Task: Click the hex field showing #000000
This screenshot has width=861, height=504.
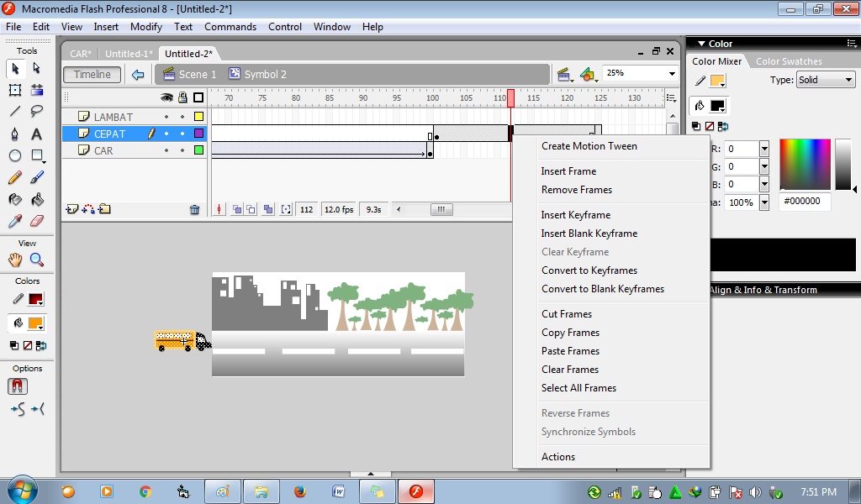Action: 804,202
